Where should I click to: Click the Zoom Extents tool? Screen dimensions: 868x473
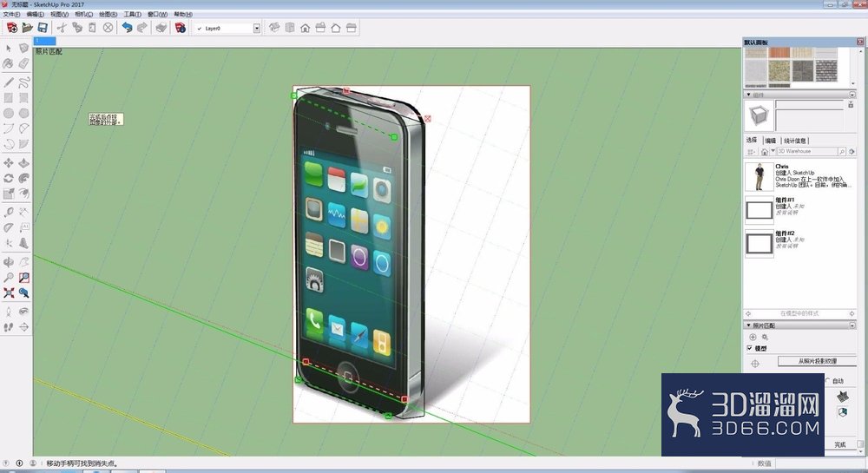(9, 292)
